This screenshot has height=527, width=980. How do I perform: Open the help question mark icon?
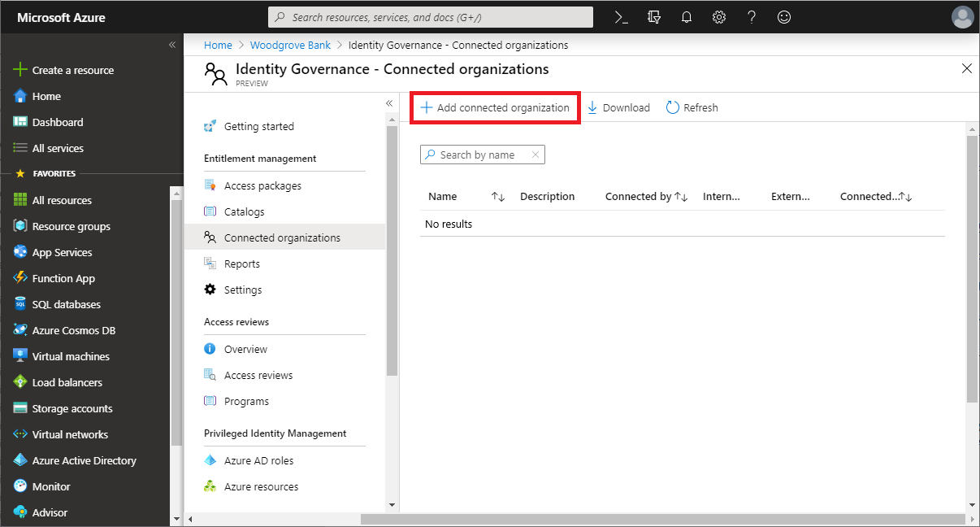pyautogui.click(x=752, y=17)
